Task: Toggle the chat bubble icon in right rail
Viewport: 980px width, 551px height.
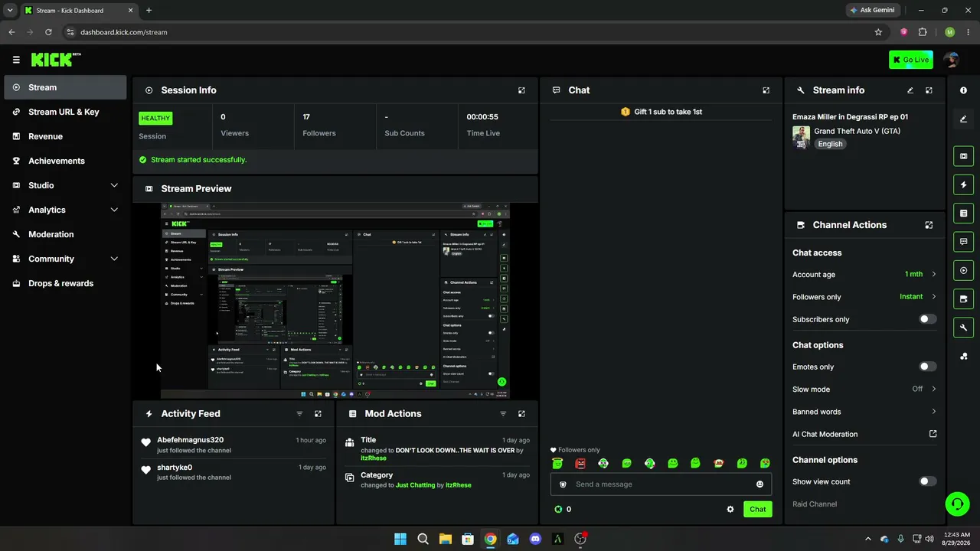Action: click(x=963, y=242)
